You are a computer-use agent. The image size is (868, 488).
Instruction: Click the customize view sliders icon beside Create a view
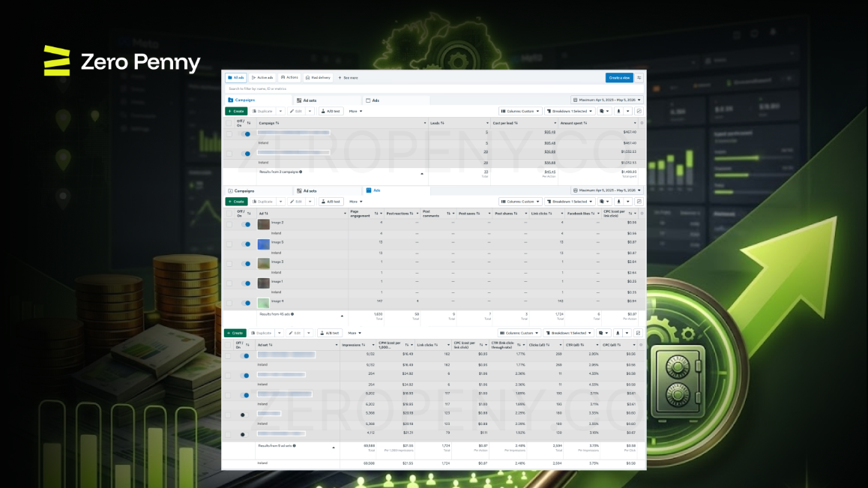pyautogui.click(x=639, y=77)
